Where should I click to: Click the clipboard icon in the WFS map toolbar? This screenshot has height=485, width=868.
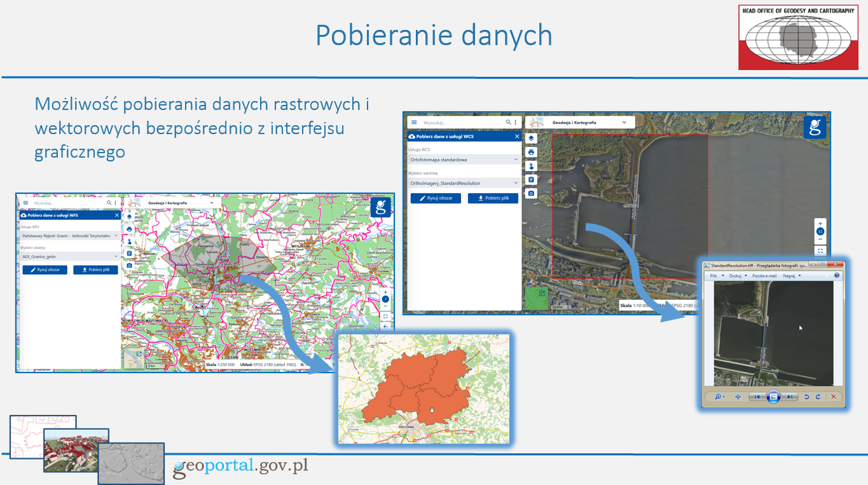point(129,254)
